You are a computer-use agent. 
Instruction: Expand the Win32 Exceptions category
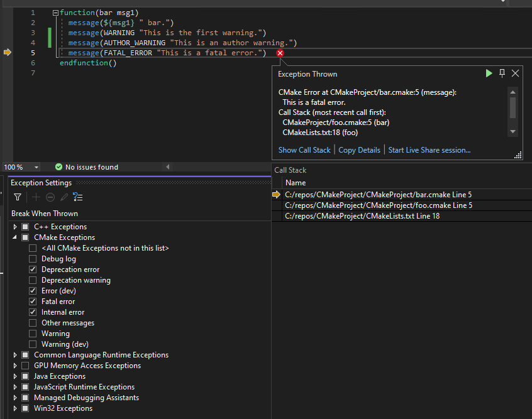click(x=14, y=408)
